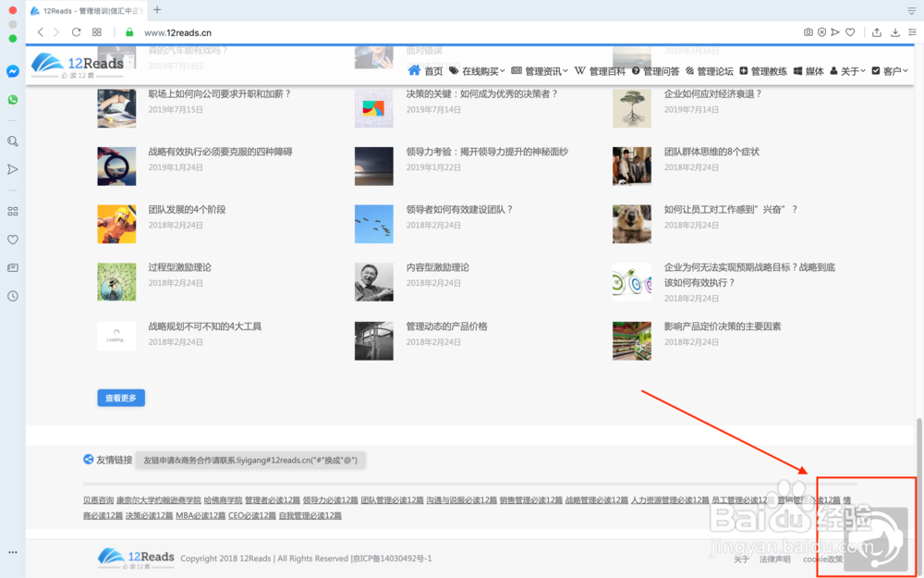The height and width of the screenshot is (578, 924).
Task: Bookmark this page with heart icon
Action: coord(850,32)
